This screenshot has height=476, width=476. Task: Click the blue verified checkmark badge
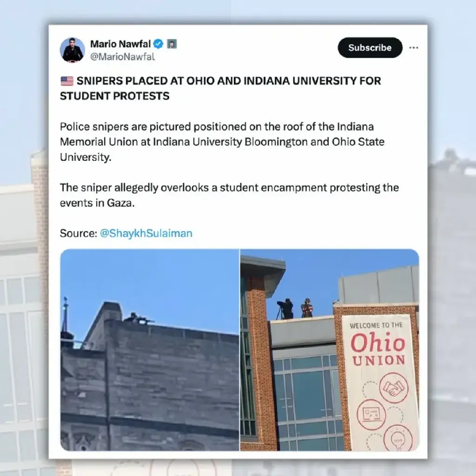158,44
